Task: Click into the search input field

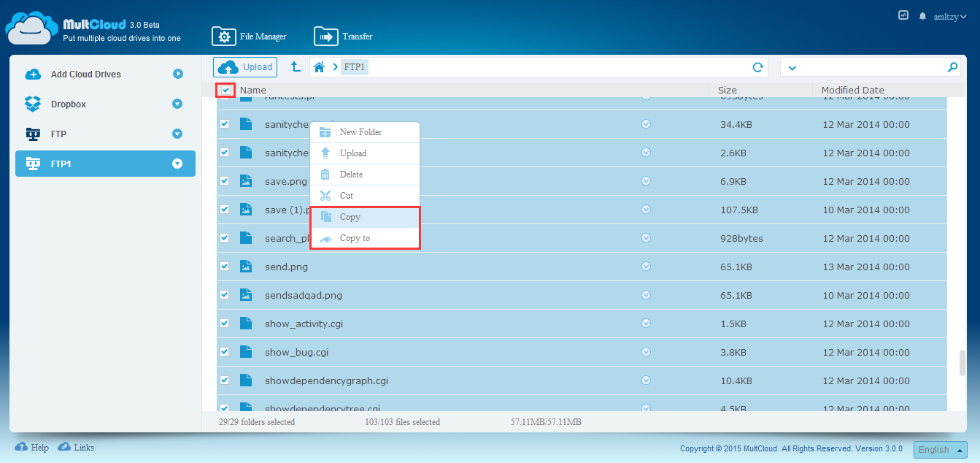Action: (872, 67)
